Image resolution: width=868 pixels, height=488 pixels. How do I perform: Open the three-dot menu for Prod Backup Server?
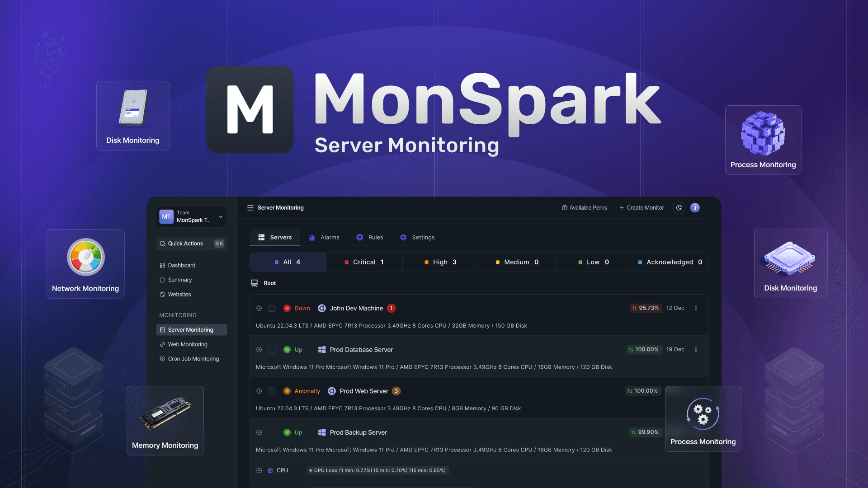(696, 432)
